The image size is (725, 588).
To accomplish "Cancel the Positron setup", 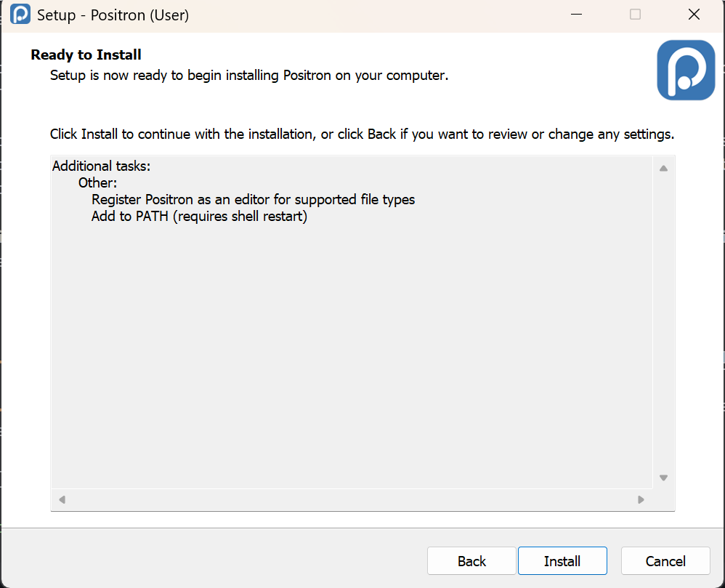I will (665, 561).
